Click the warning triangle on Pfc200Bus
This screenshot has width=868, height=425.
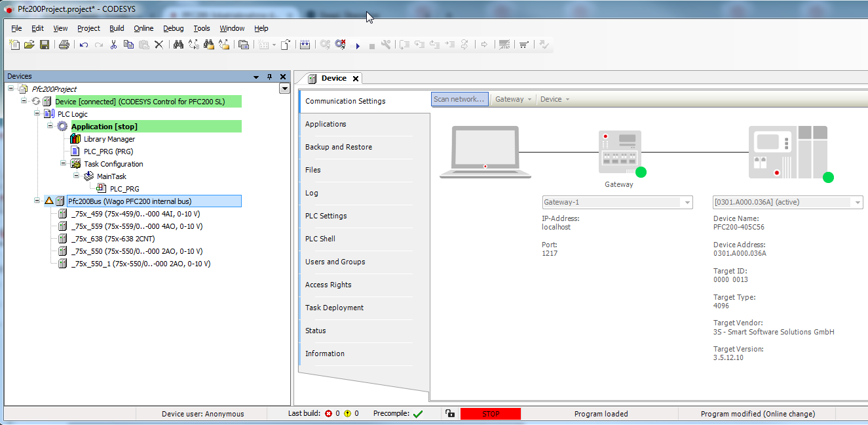48,201
